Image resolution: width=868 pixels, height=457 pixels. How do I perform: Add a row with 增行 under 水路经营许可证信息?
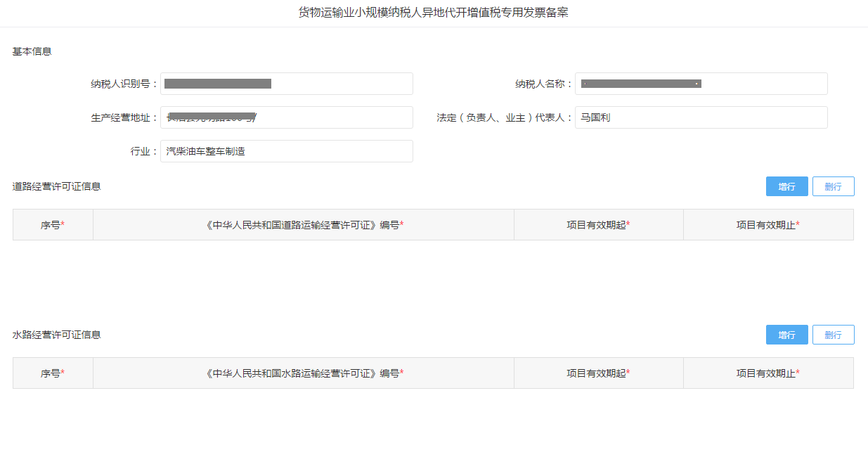pos(786,335)
